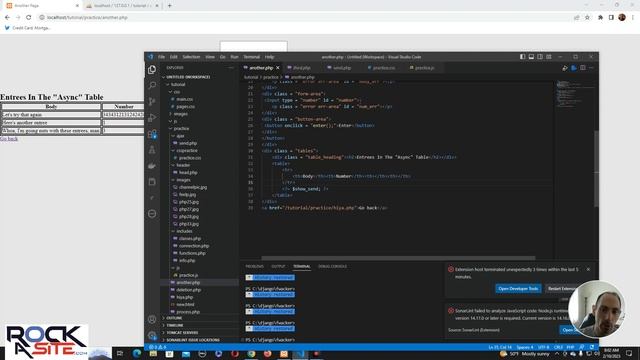Click the Restart Extension Host notification button

(562, 289)
